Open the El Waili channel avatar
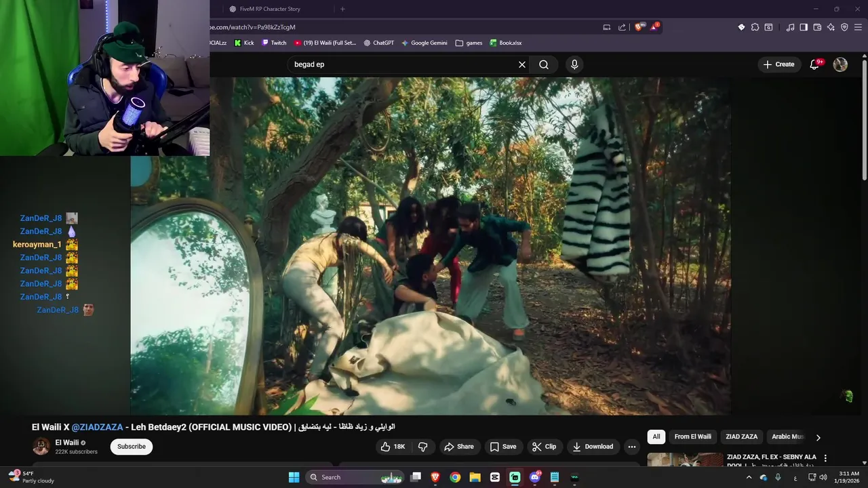The image size is (868, 488). pyautogui.click(x=41, y=447)
